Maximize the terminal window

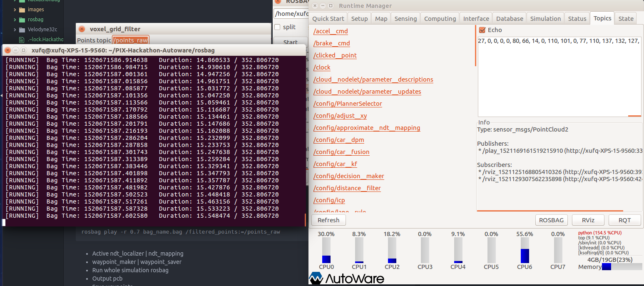(x=23, y=50)
